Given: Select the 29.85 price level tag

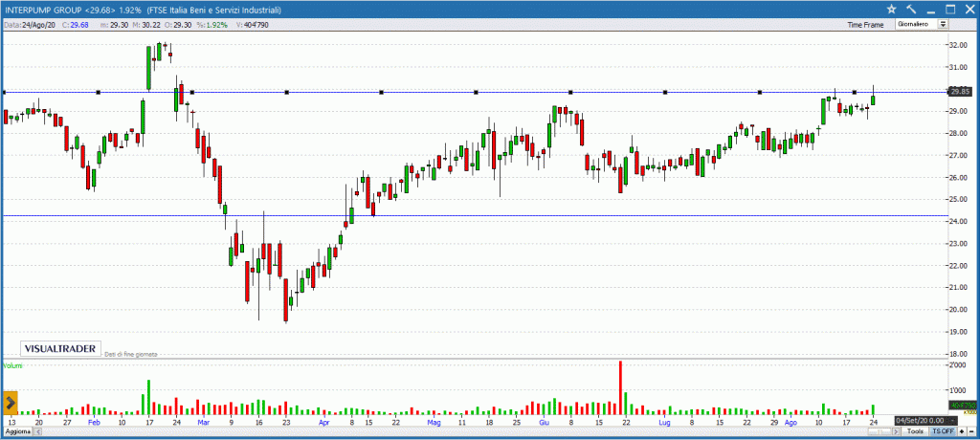Looking at the screenshot, I should [959, 91].
